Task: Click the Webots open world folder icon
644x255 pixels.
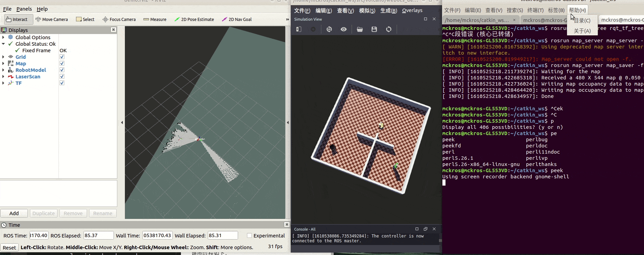Action: (360, 30)
